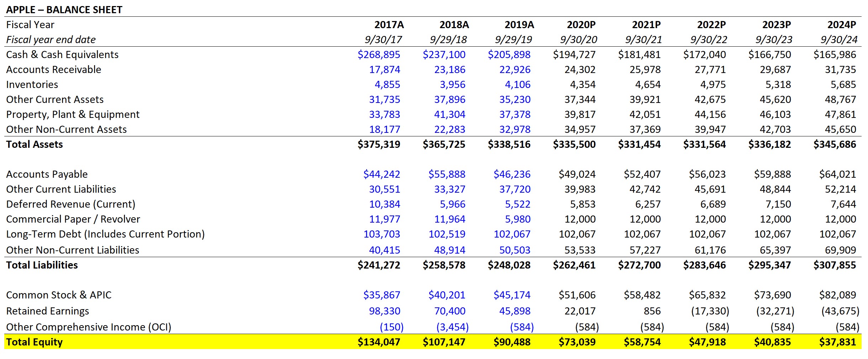This screenshot has width=868, height=359.
Task: Select the Cash & Cash Equivalents row label
Action: 62,54
